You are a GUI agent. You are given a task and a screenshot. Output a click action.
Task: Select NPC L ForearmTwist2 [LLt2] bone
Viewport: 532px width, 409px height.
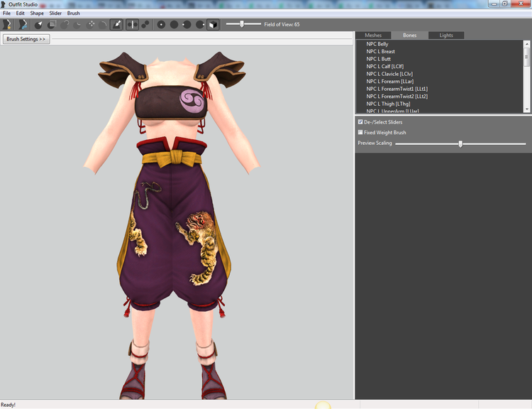point(397,96)
